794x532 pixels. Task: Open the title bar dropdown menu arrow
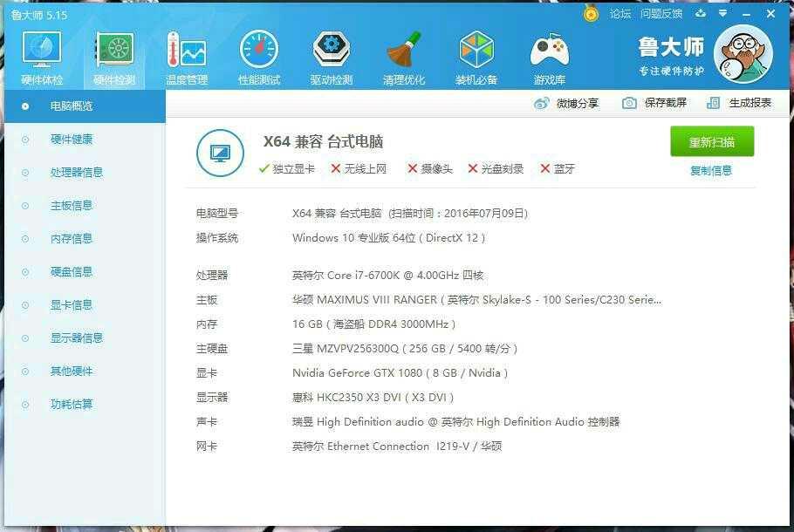coord(723,14)
